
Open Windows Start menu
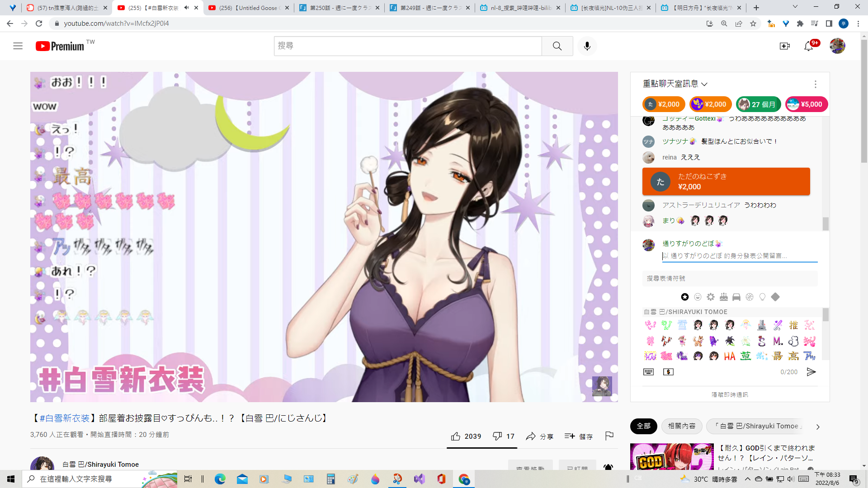point(11,479)
